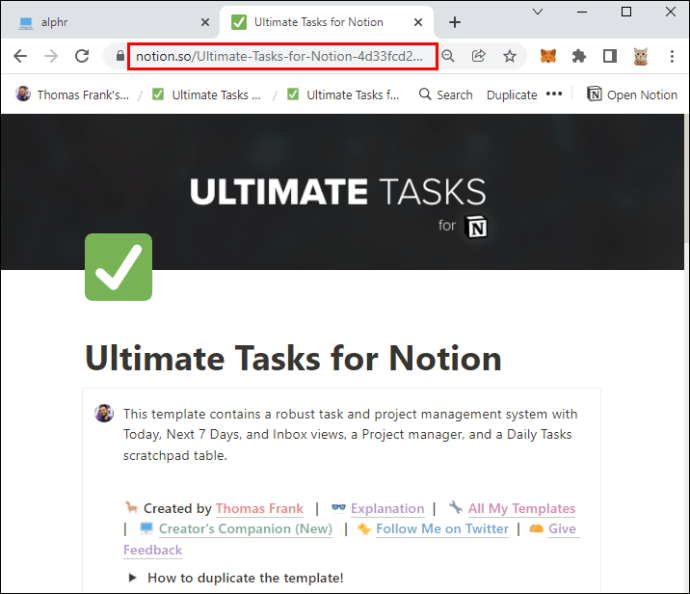Click the notion.so URL address field

click(282, 56)
